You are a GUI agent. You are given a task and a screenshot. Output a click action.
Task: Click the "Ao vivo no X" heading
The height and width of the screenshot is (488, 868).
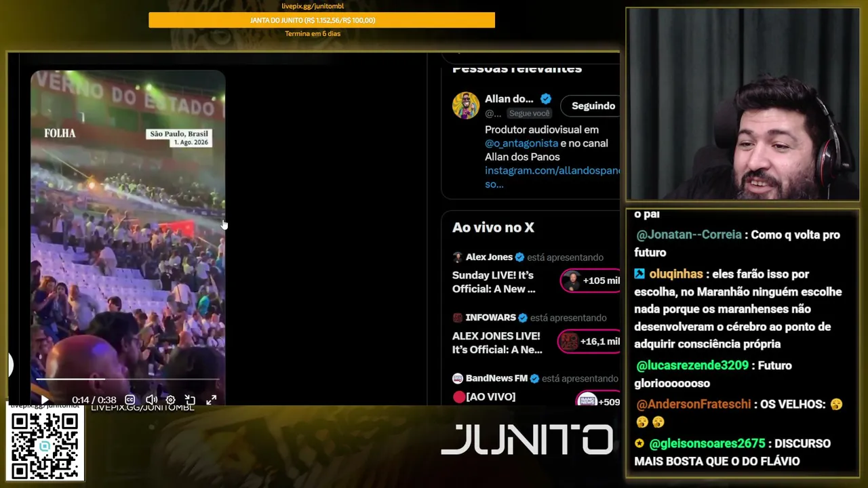[493, 228]
